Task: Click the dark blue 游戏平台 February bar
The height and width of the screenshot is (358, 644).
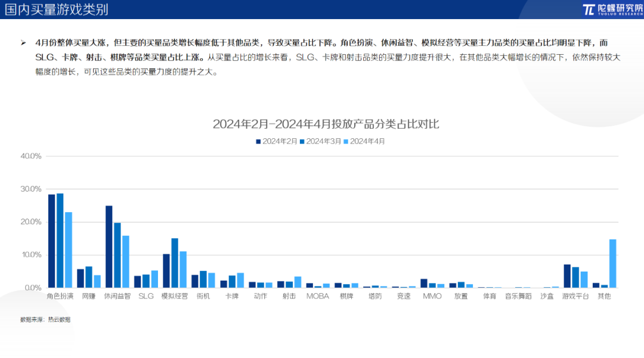Action: pos(567,276)
